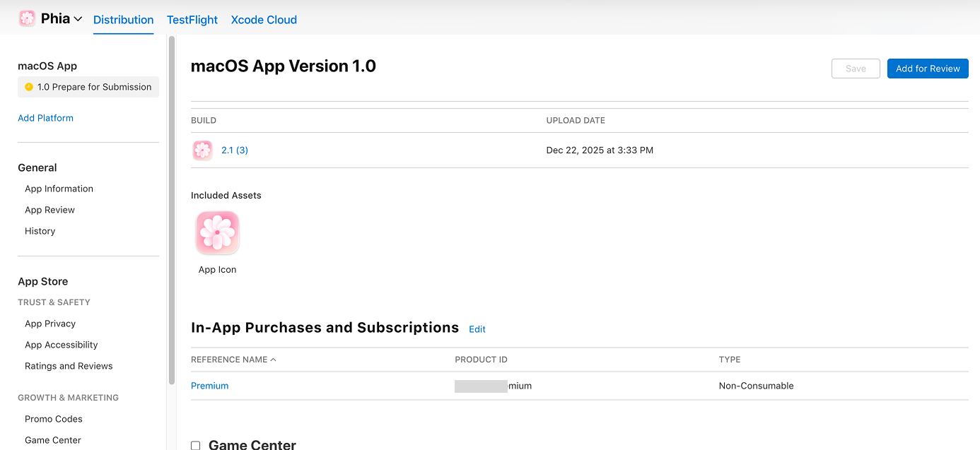Switch to the TestFlight tab
The image size is (980, 450).
pos(192,20)
